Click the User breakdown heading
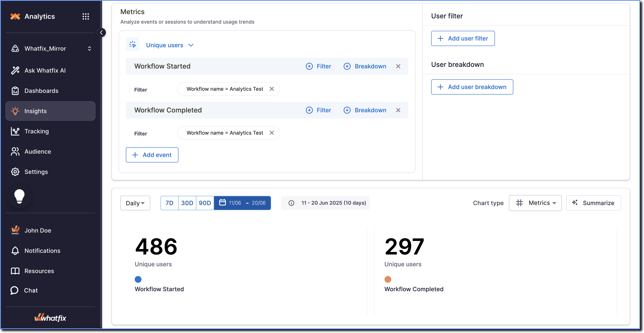Viewport: 644px width, 333px height. pyautogui.click(x=458, y=64)
